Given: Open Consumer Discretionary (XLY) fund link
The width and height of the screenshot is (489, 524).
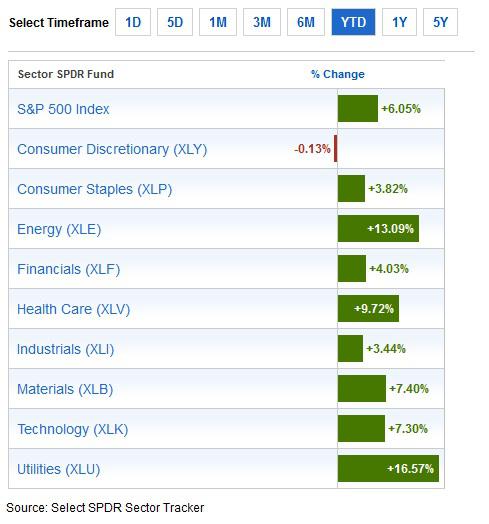Looking at the screenshot, I should pyautogui.click(x=112, y=149).
